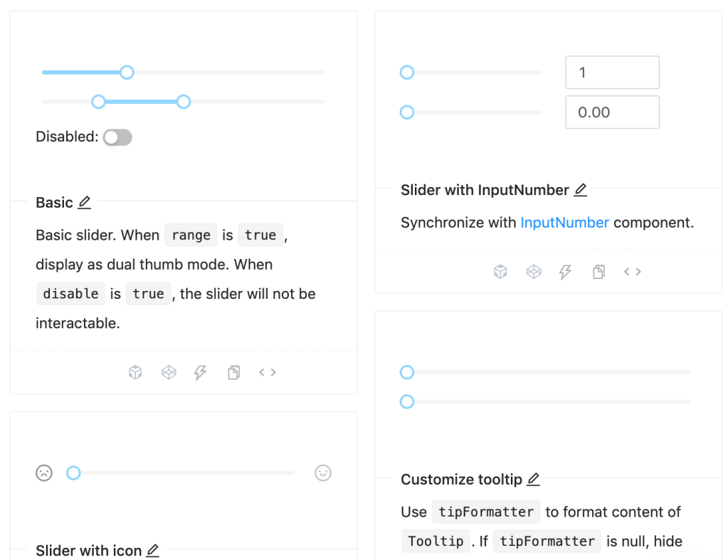Click the sad face icon beside the slider
This screenshot has height=560, width=728.
43,472
